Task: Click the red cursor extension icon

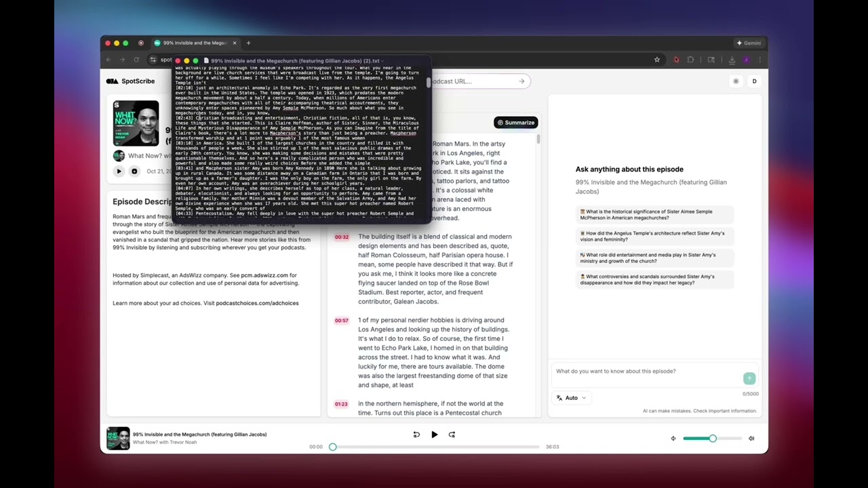Action: [676, 60]
